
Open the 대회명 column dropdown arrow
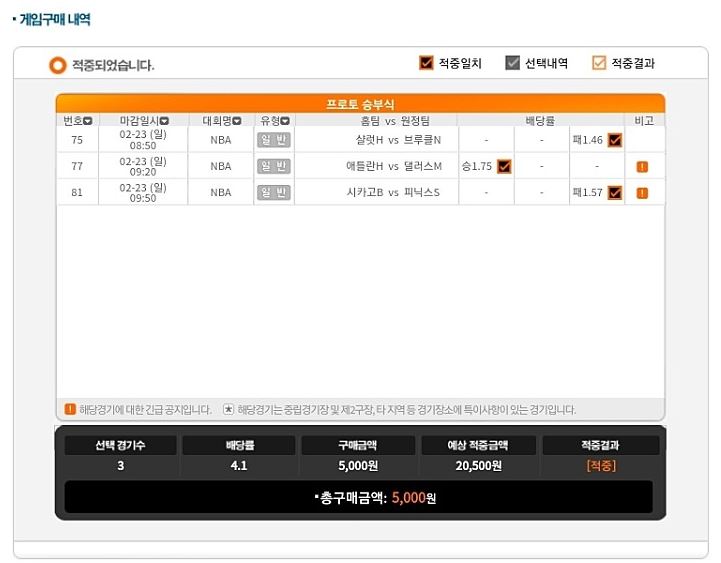(237, 121)
